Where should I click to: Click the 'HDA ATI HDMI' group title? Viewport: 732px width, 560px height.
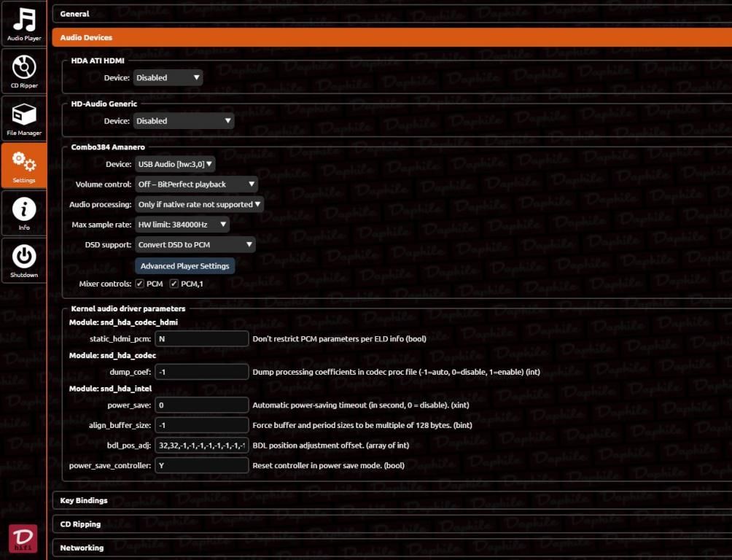pos(98,61)
